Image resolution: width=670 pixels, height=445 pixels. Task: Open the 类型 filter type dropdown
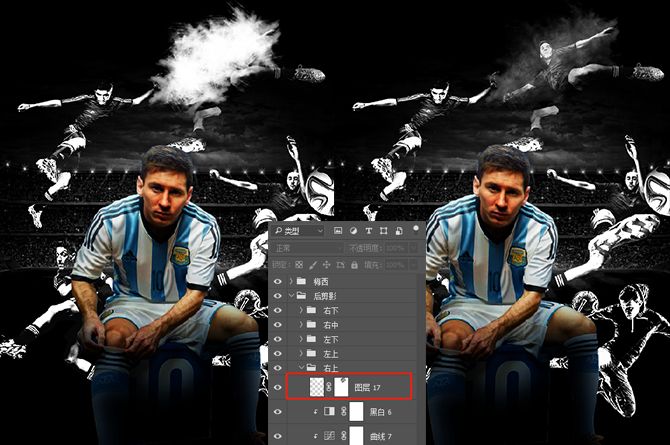click(299, 231)
